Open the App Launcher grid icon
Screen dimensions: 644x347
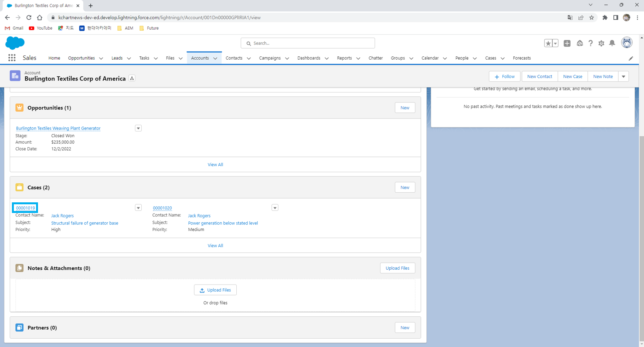(12, 58)
